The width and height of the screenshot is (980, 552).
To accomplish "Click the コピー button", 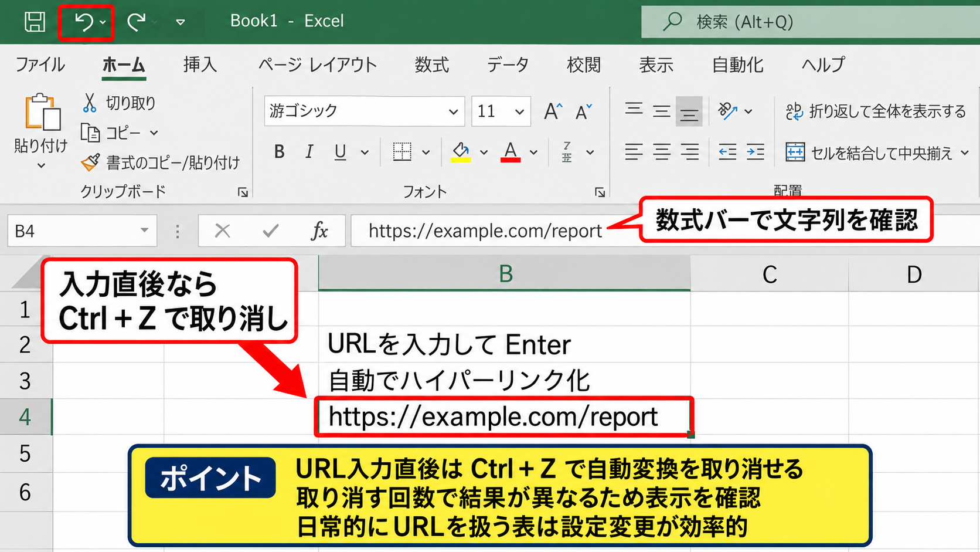I will click(111, 133).
